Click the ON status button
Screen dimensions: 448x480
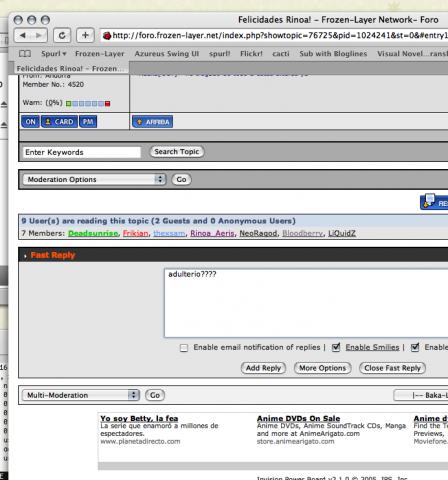pyautogui.click(x=30, y=122)
